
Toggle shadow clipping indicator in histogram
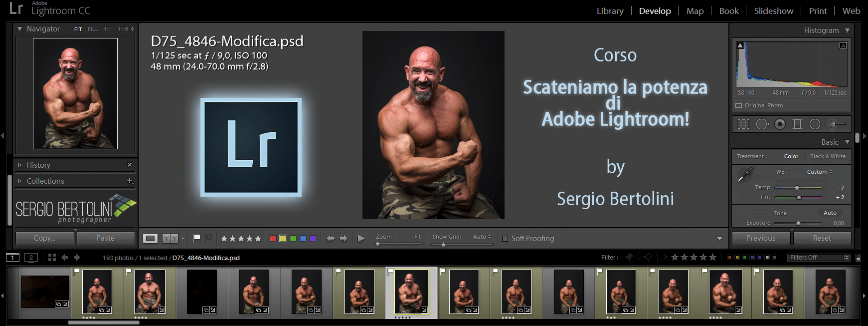[x=740, y=45]
